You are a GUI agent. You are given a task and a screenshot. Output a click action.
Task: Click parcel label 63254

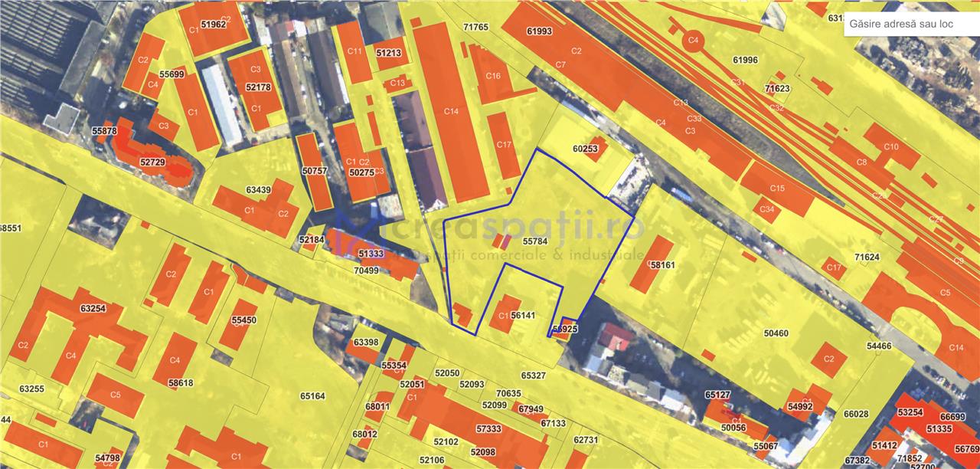click(92, 309)
